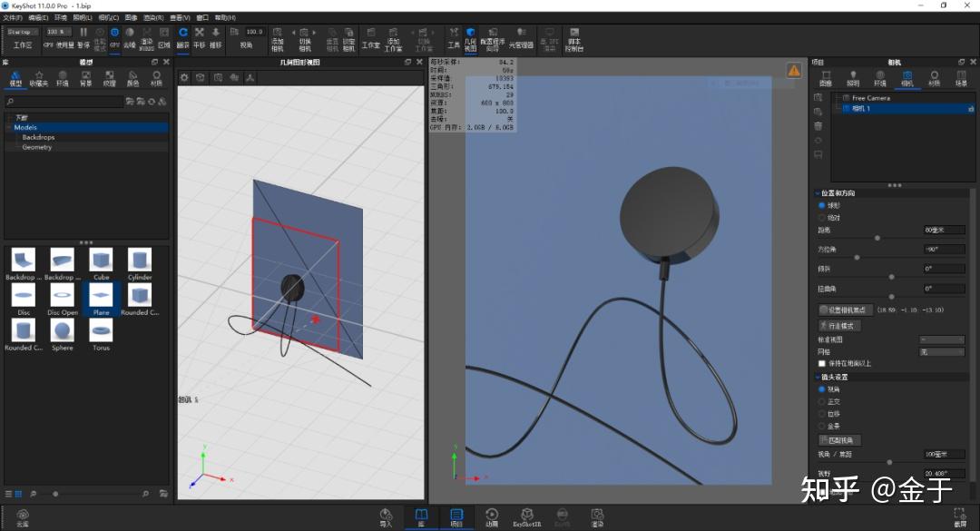Click the Add Camera (添加相机) toolbar icon
The image size is (980, 531).
278,34
